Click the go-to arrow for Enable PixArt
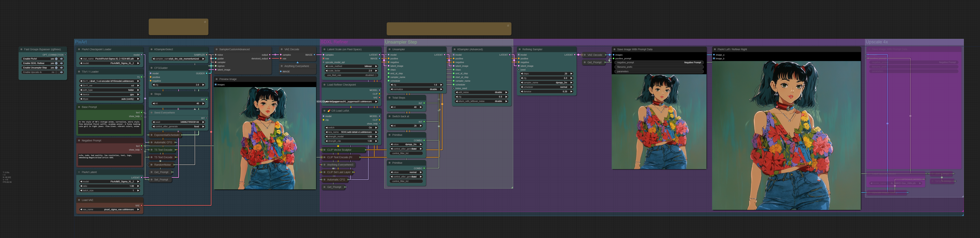This screenshot has width=980, height=238. click(62, 59)
